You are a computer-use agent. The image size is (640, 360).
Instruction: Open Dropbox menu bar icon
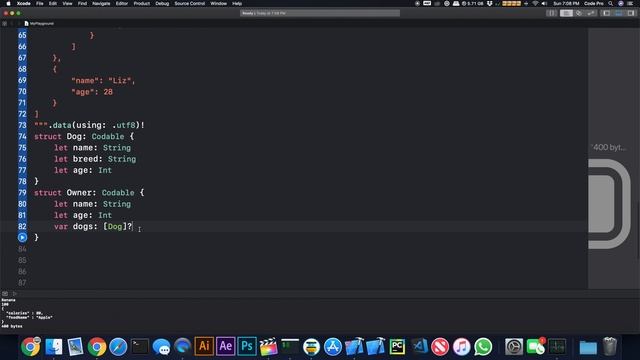[x=489, y=3]
